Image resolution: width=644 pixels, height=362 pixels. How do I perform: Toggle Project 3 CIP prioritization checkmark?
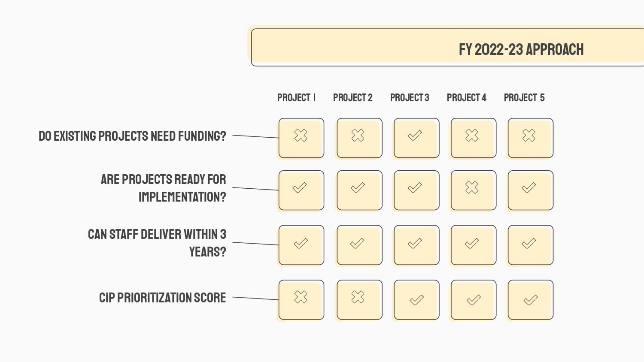416,300
